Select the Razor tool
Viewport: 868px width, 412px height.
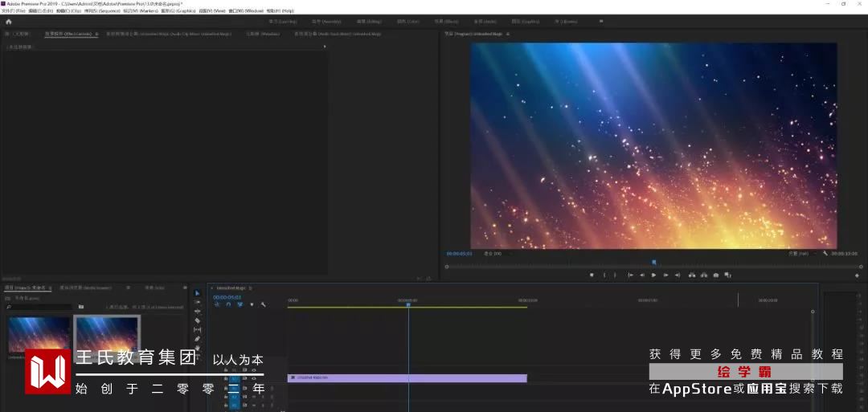click(198, 320)
